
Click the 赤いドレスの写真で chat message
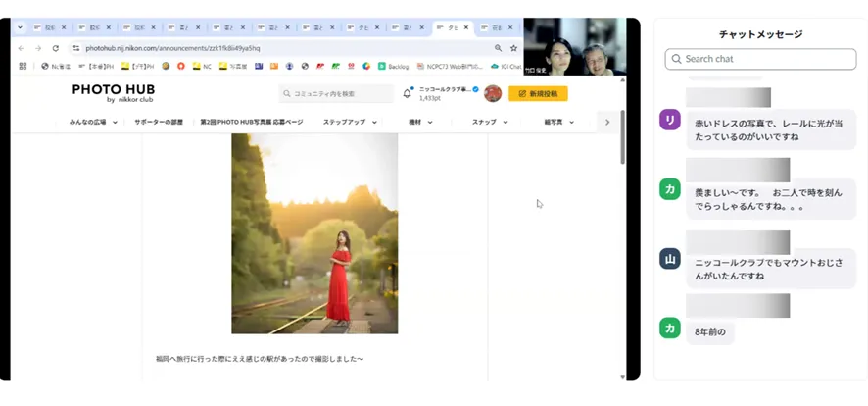771,130
